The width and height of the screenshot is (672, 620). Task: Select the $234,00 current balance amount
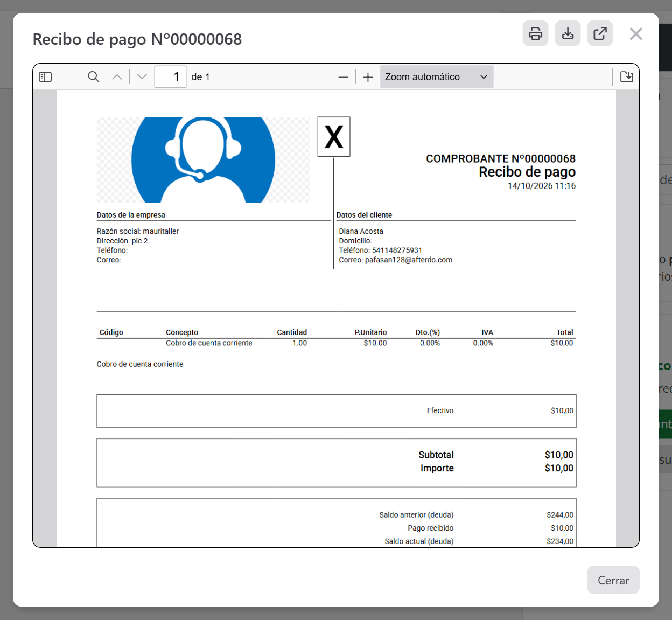560,541
